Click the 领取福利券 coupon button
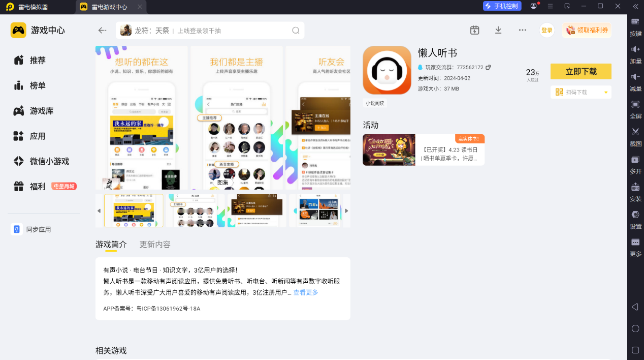The width and height of the screenshot is (644, 360). click(587, 30)
